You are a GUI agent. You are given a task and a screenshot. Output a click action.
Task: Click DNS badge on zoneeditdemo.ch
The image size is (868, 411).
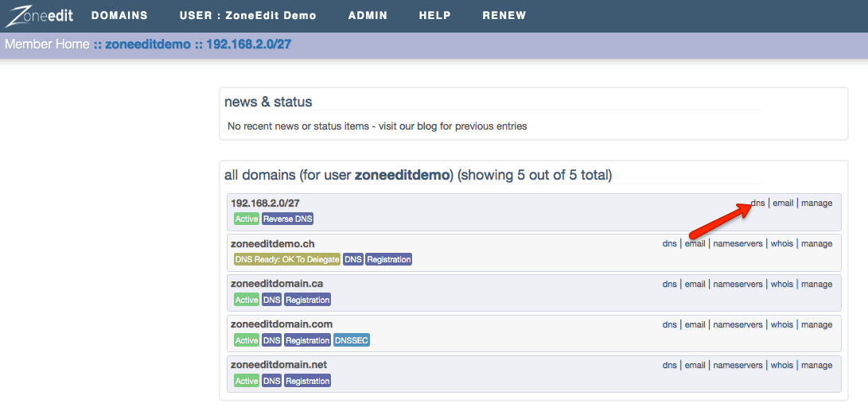click(x=353, y=259)
